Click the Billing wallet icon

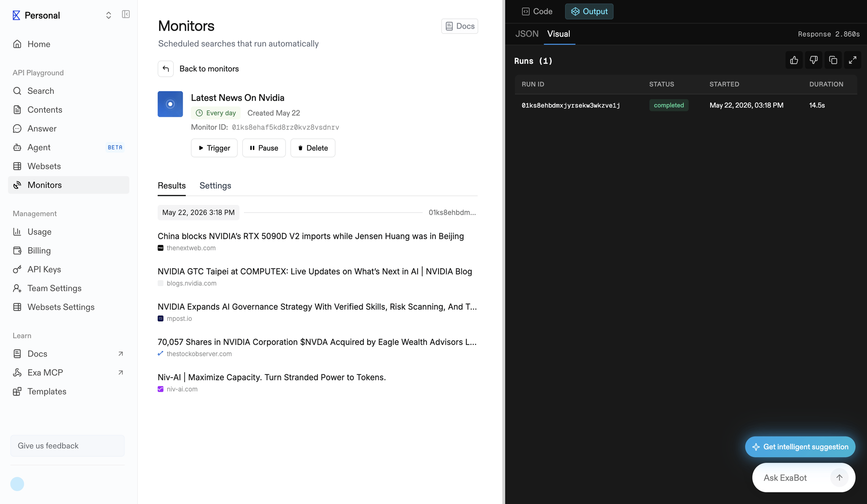(x=17, y=250)
